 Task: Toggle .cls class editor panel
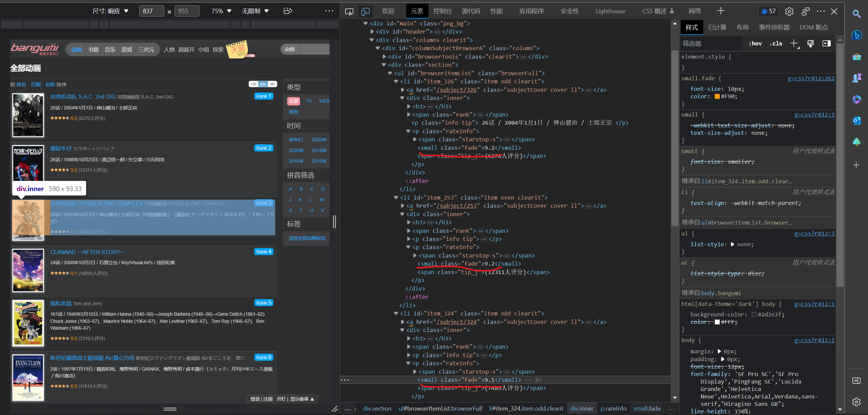pyautogui.click(x=775, y=43)
